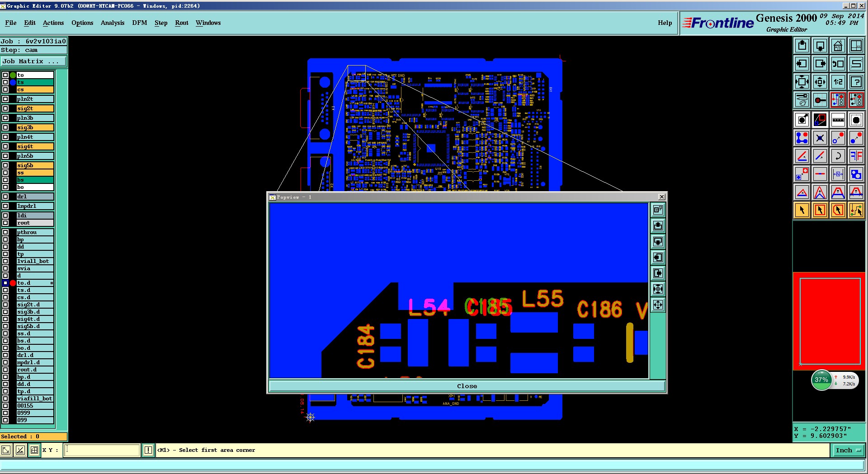Click the pan up view icon
Viewport: 868px width, 474px height.
(x=802, y=46)
